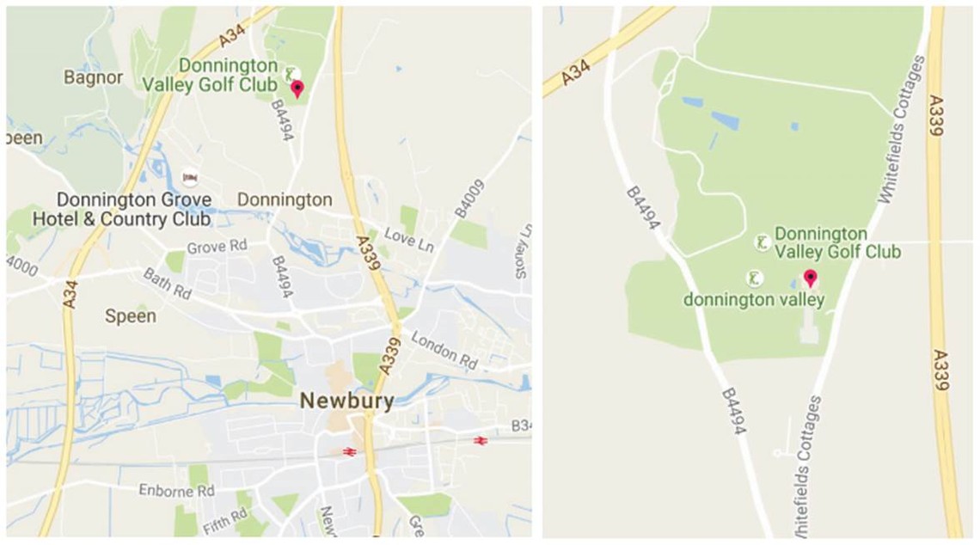The height and width of the screenshot is (545, 980).
Task: Select golf icon beside Donnington Valley Golf Club
Action: [x=762, y=242]
